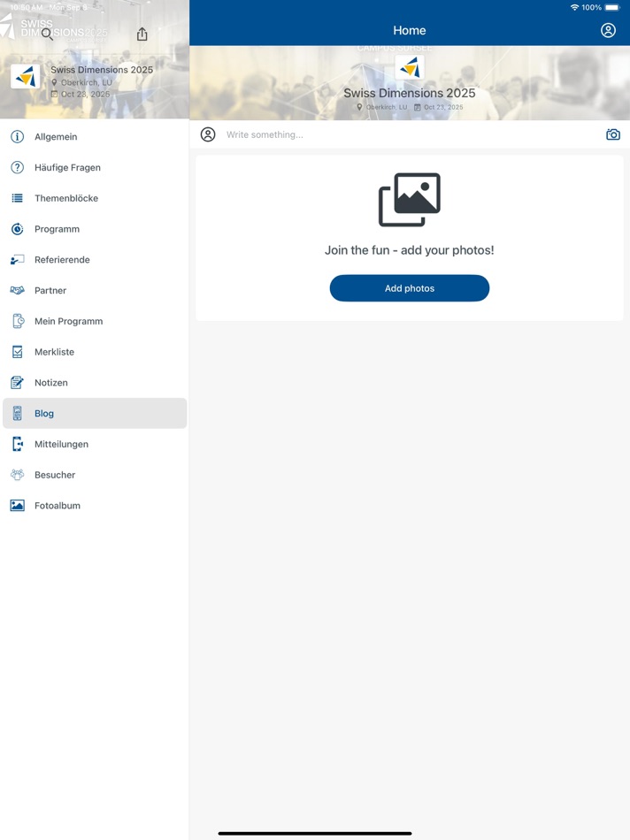
Task: Open the Fotoalbum menu entry
Action: [95, 505]
